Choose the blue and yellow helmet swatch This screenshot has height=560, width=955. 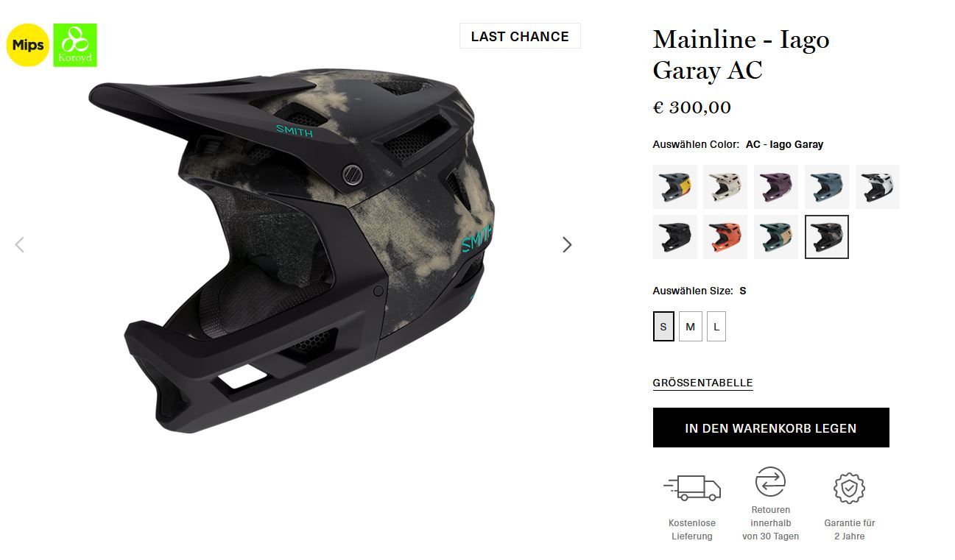(675, 187)
